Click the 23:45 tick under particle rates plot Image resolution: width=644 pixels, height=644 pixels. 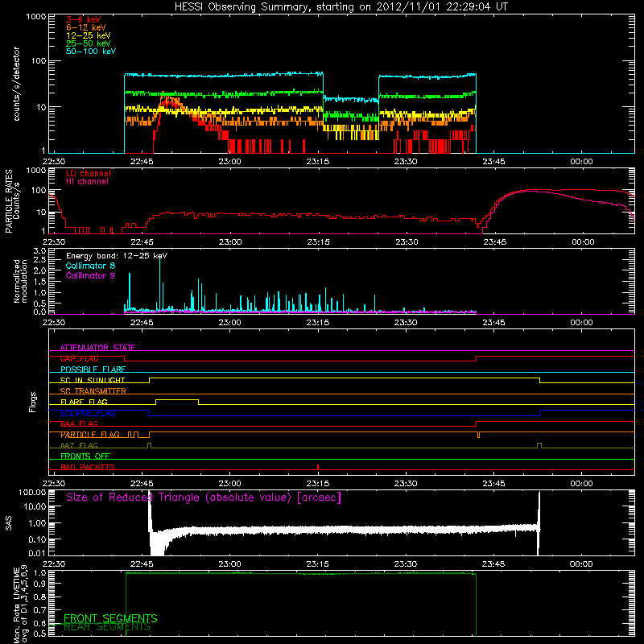click(494, 242)
